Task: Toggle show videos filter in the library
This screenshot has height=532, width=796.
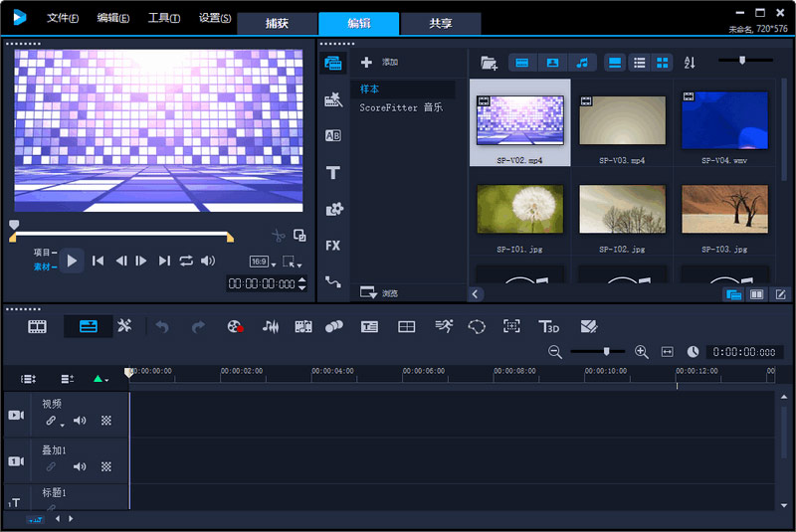Action: [522, 63]
